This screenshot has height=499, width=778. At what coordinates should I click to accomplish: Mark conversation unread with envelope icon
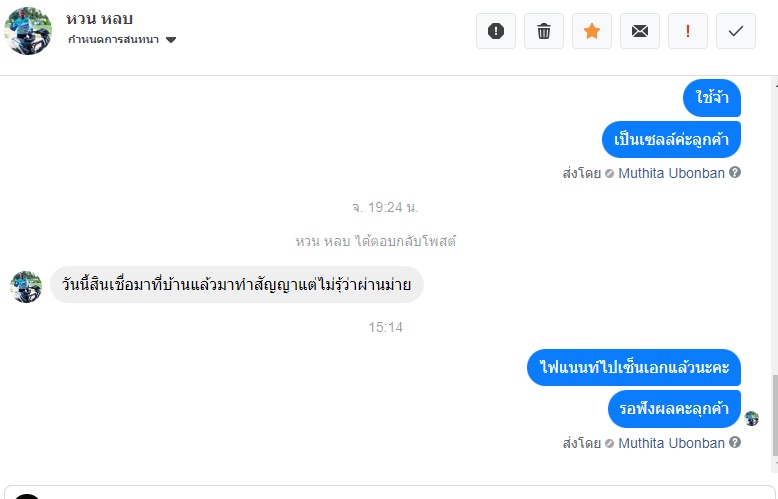640,31
